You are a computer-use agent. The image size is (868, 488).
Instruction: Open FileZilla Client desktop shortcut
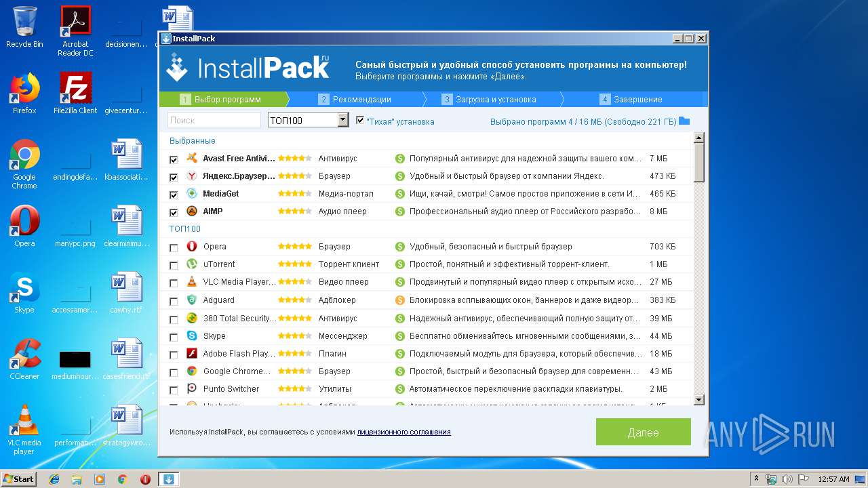[75, 94]
